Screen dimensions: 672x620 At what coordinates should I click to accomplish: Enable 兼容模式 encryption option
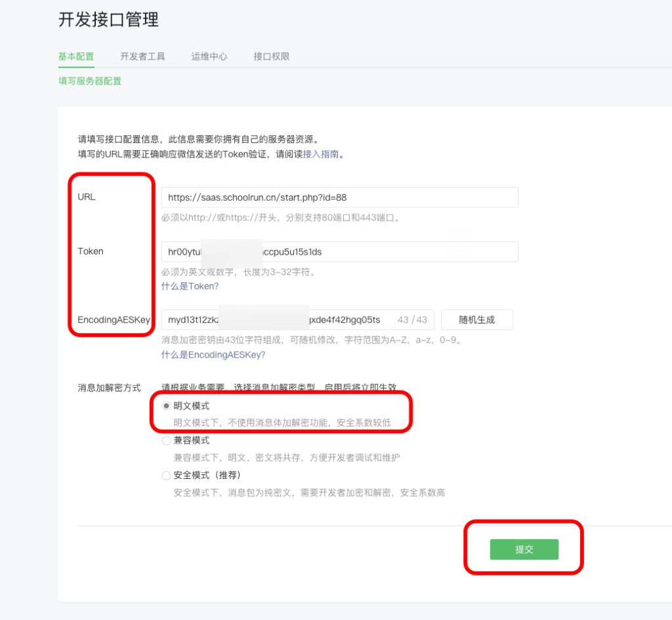click(x=167, y=440)
